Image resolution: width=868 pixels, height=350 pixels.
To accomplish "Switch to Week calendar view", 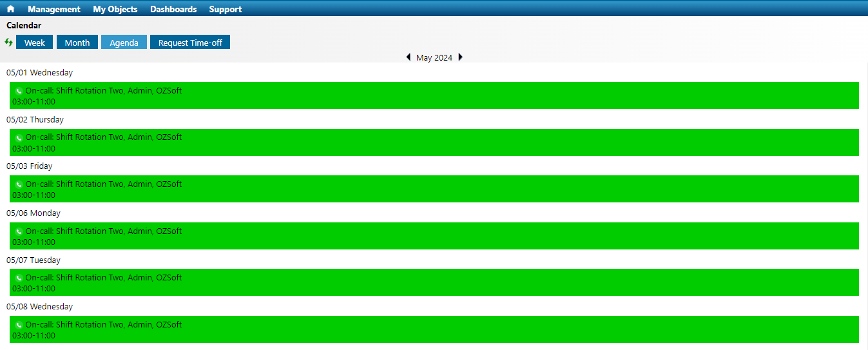I will [35, 43].
